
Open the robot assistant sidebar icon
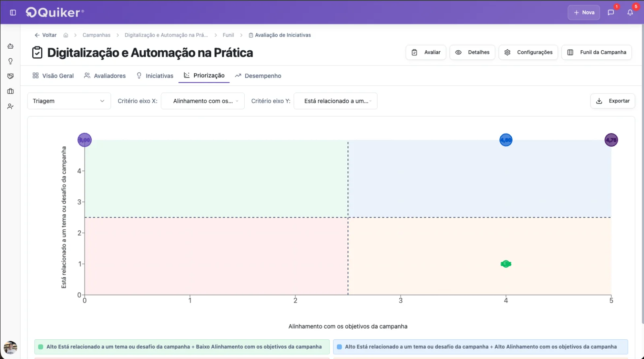click(10, 46)
